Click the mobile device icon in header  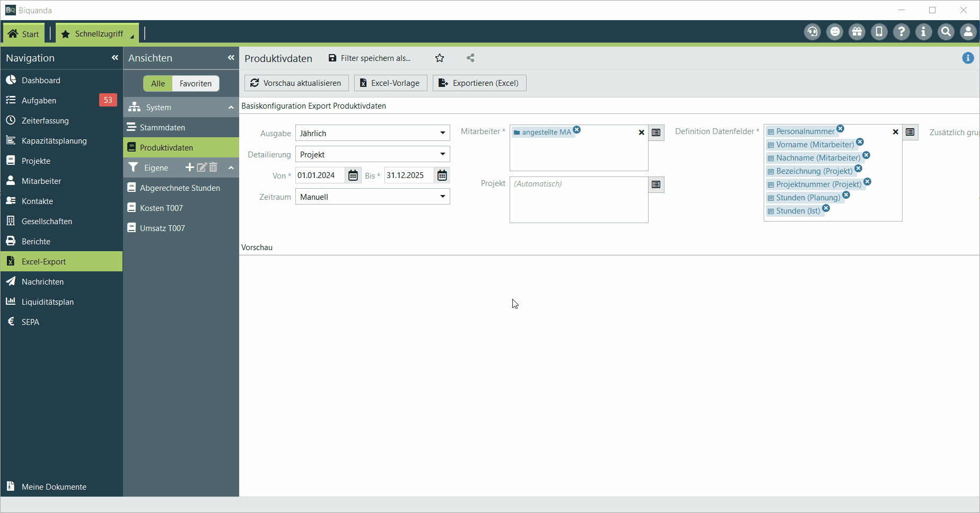point(879,32)
